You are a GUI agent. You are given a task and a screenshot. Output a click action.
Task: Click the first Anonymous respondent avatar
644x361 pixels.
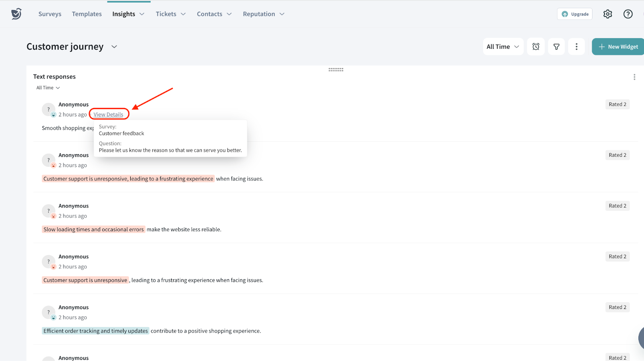[x=48, y=109]
